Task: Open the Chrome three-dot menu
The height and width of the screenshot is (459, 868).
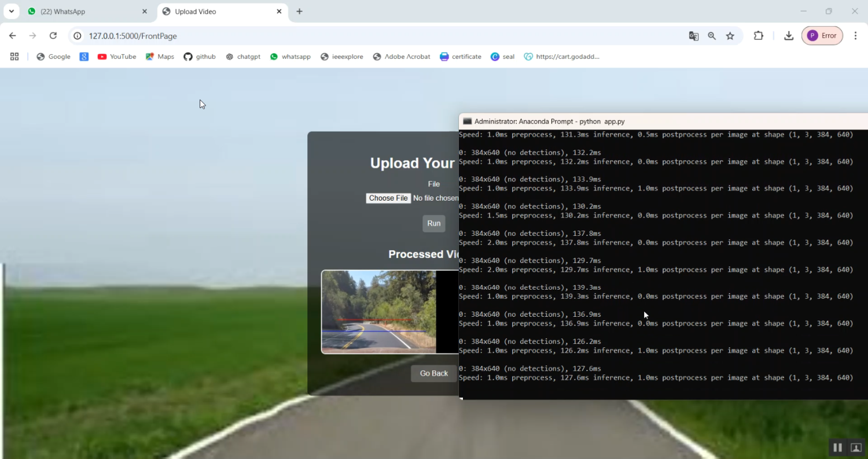Action: (855, 36)
